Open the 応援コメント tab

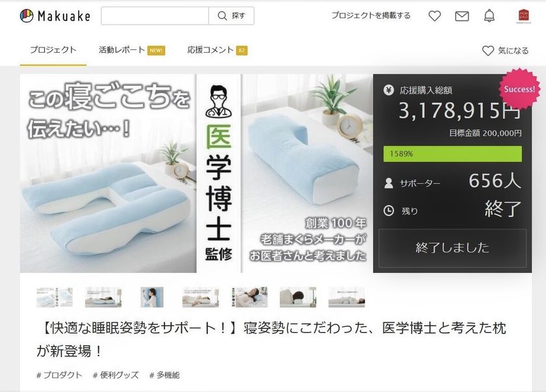point(217,50)
